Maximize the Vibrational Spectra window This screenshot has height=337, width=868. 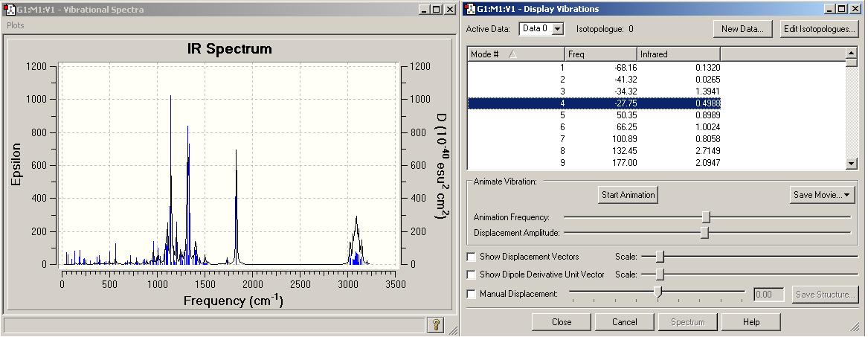click(436, 10)
